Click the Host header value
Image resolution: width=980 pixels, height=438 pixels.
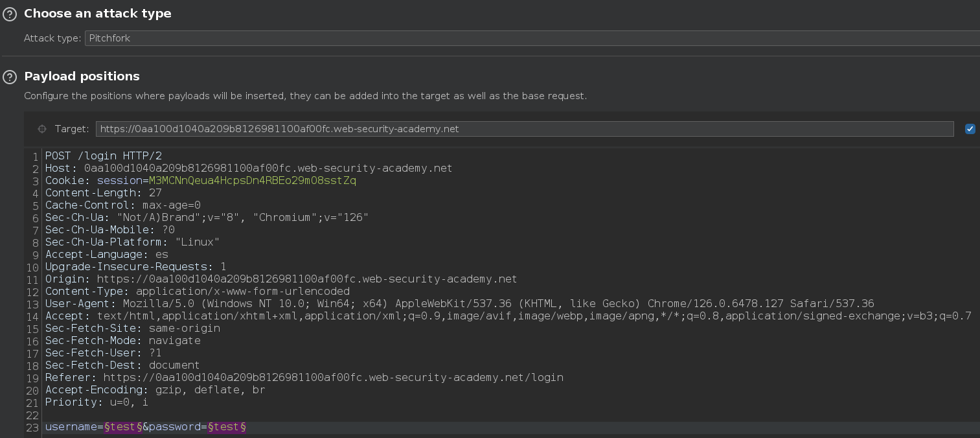click(x=268, y=168)
